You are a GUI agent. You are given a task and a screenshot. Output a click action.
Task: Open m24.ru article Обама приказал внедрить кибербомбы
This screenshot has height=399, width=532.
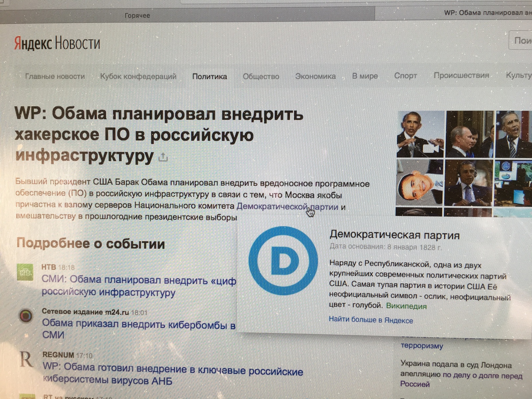click(139, 329)
